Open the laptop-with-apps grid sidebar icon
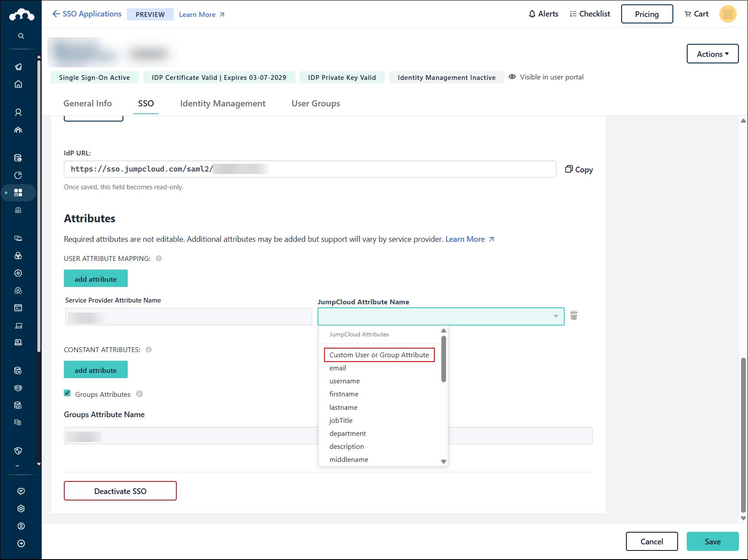 tap(18, 343)
